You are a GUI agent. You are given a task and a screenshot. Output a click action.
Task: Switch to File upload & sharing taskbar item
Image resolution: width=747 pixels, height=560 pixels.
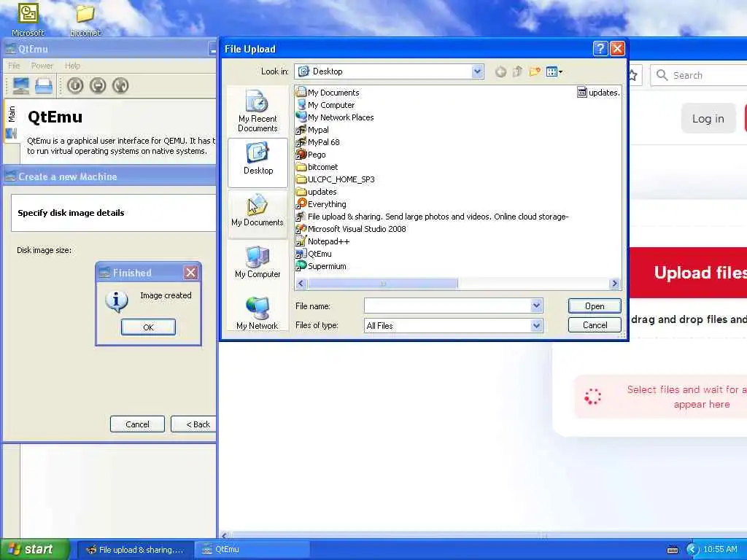(135, 550)
